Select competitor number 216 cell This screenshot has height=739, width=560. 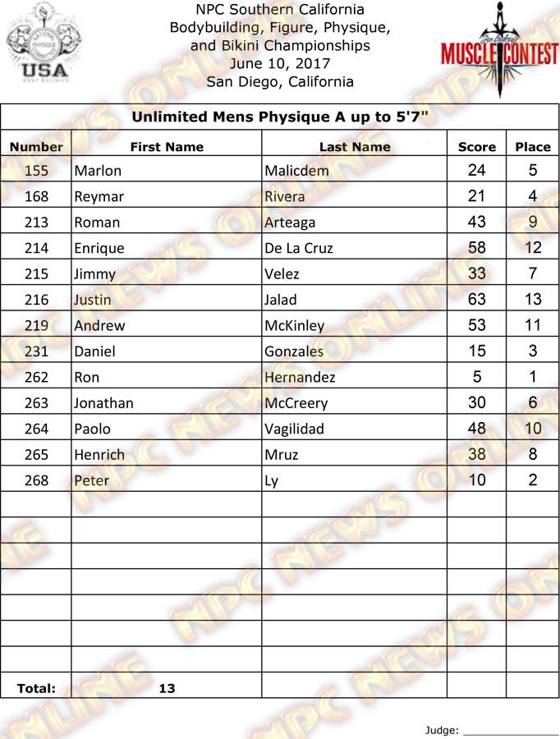(36, 300)
